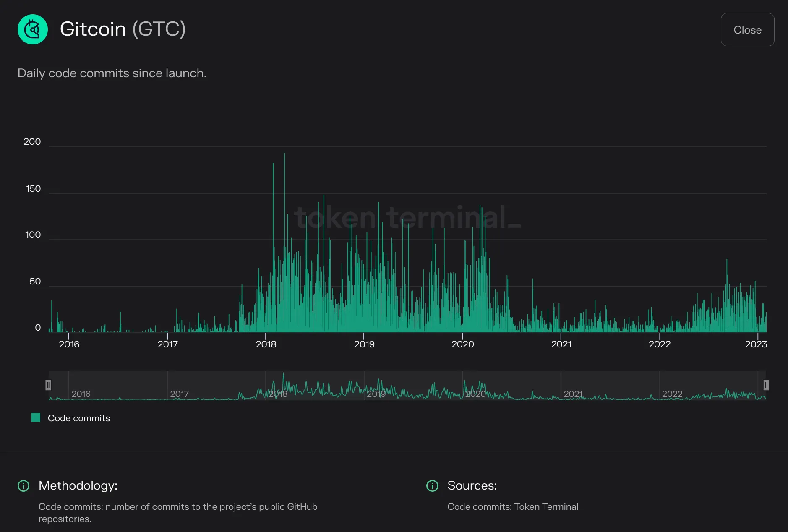Click the 2023 x-axis label
This screenshot has width=788, height=532.
[756, 344]
